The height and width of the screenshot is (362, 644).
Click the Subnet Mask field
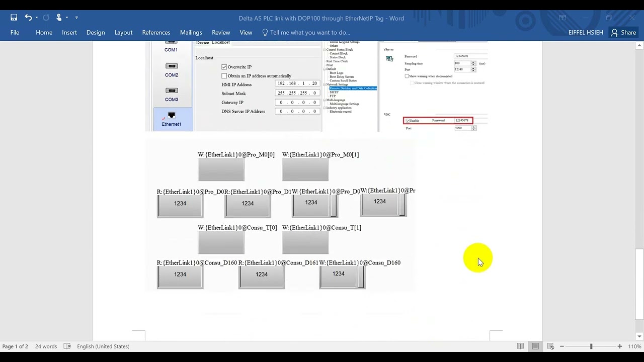297,93
